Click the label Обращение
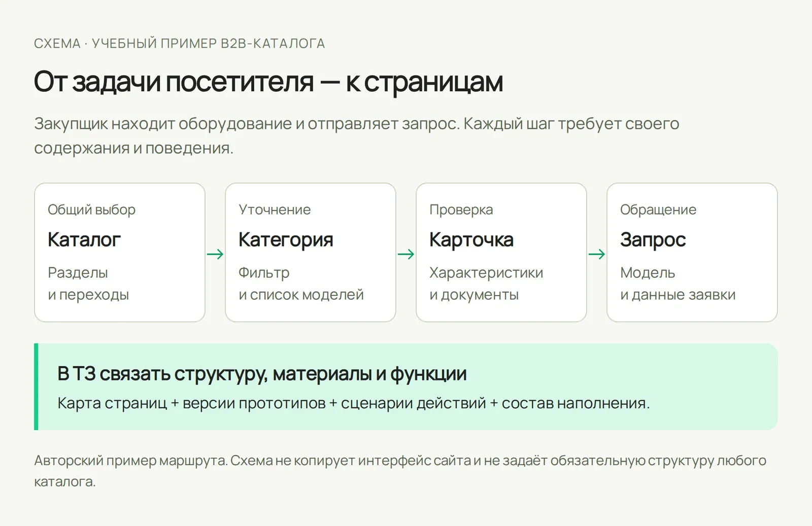The image size is (812, 526). click(658, 209)
